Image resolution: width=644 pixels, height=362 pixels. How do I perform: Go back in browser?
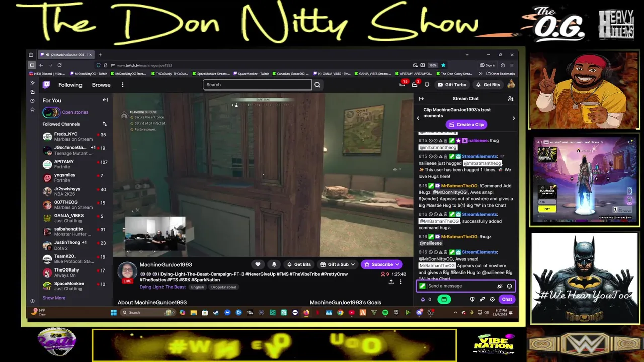coord(41,65)
